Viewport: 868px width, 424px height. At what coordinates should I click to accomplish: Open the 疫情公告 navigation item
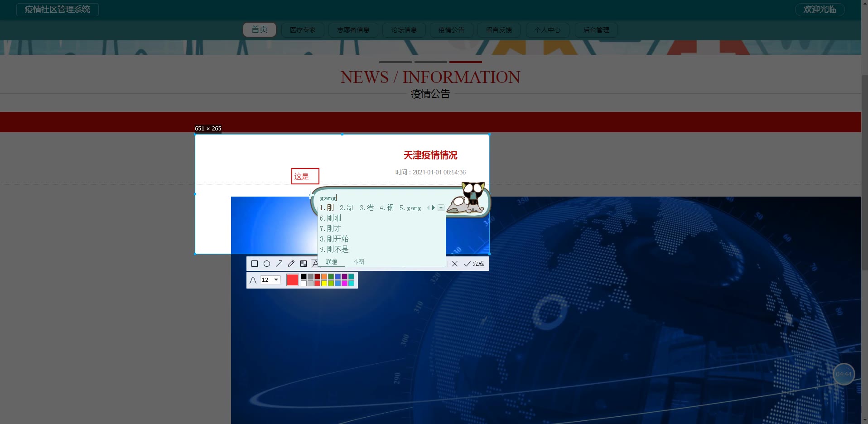tap(451, 30)
